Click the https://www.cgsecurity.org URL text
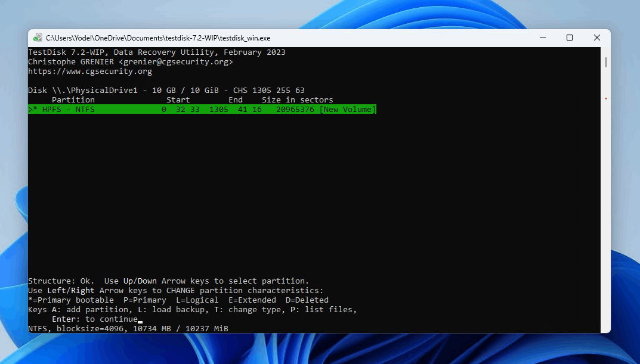 pos(90,71)
